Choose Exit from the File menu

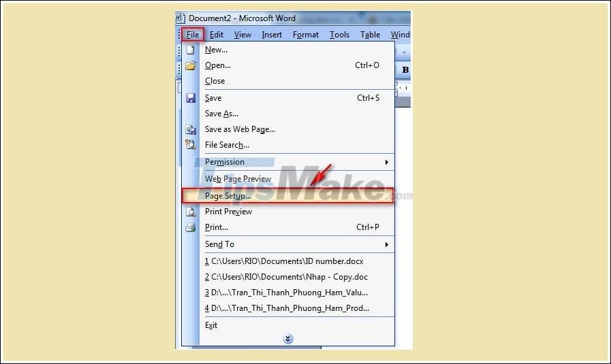(x=288, y=325)
